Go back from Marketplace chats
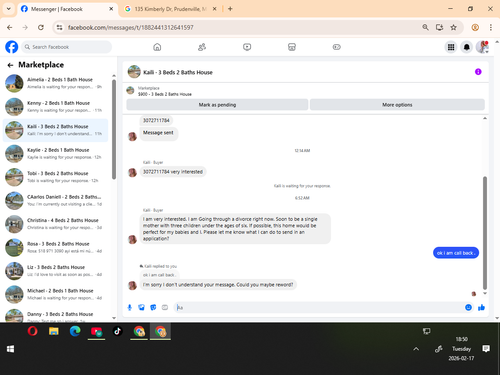The height and width of the screenshot is (375, 500). click(x=10, y=65)
